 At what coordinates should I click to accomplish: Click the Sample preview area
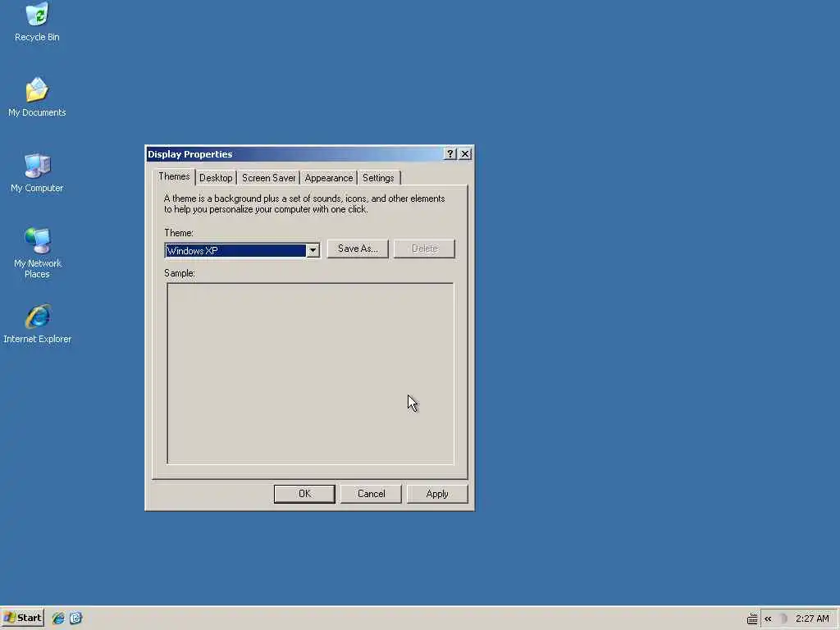click(x=310, y=373)
